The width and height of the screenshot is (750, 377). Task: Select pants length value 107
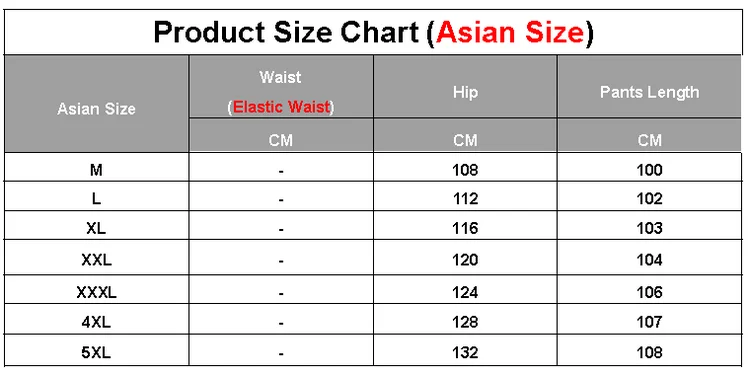coord(649,322)
